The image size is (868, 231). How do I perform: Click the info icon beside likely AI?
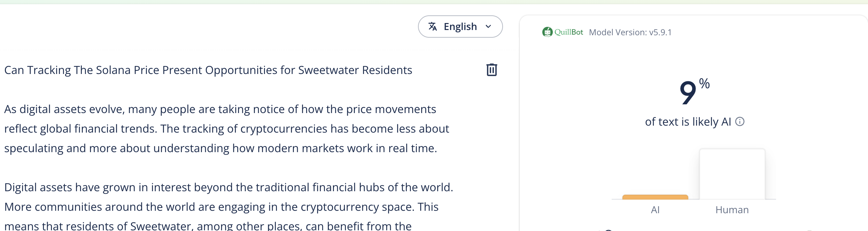[740, 121]
